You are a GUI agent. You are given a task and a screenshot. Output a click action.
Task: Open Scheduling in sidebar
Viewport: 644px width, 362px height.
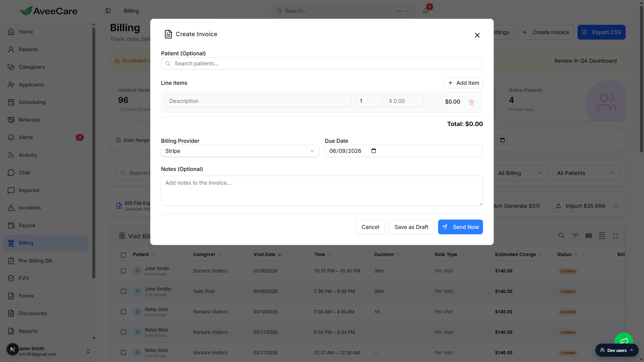(46, 102)
